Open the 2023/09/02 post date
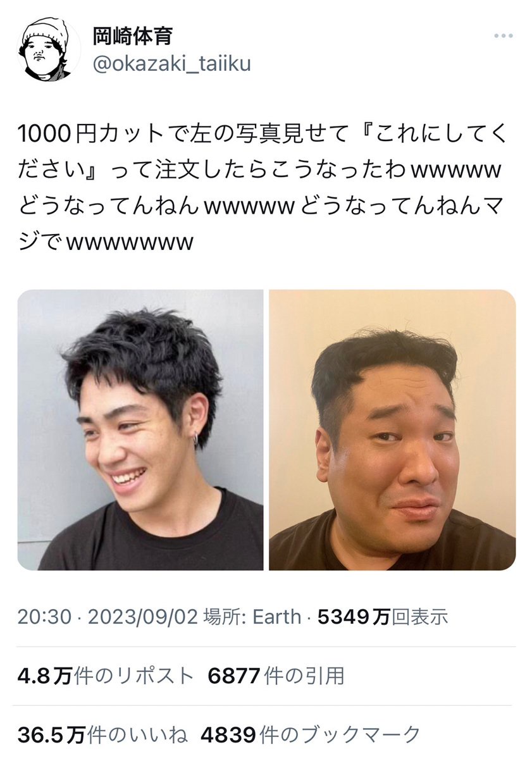The height and width of the screenshot is (759, 532). (x=144, y=617)
